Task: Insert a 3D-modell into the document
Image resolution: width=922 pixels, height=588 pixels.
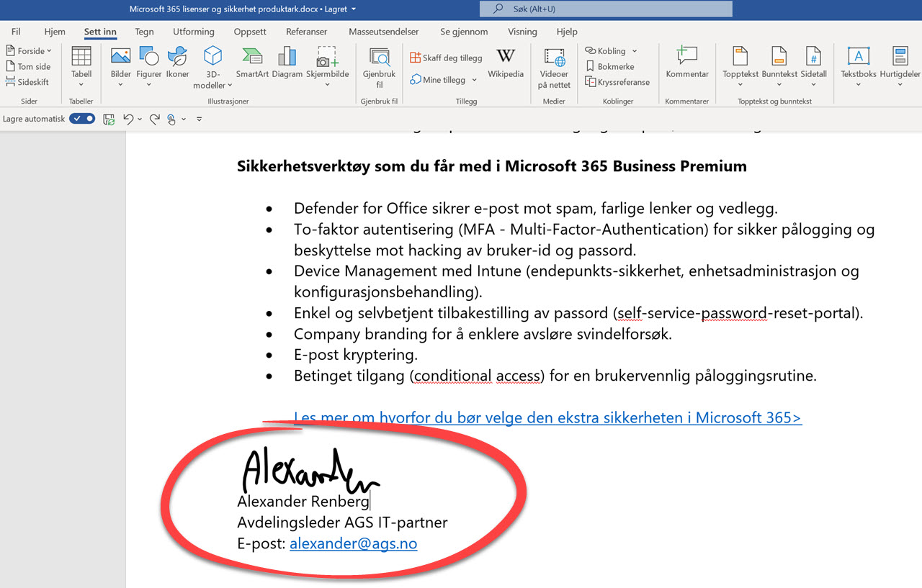Action: 212,65
